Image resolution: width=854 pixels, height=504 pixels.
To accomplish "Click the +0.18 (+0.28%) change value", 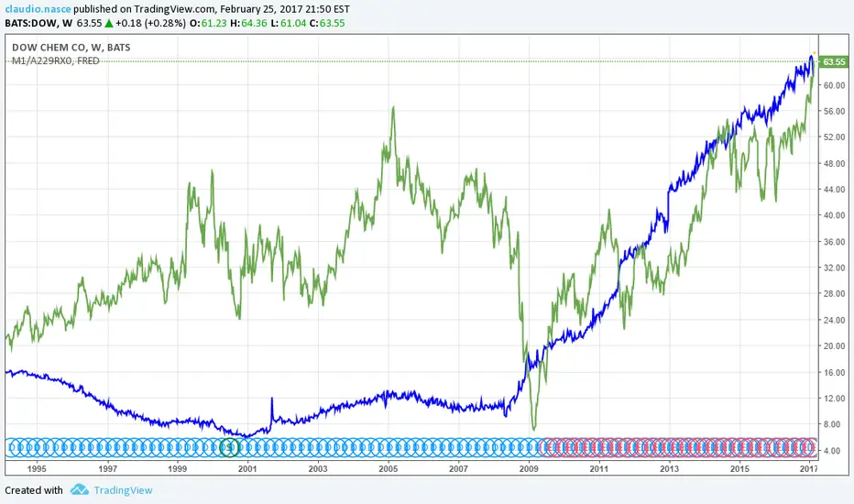I will click(x=150, y=23).
